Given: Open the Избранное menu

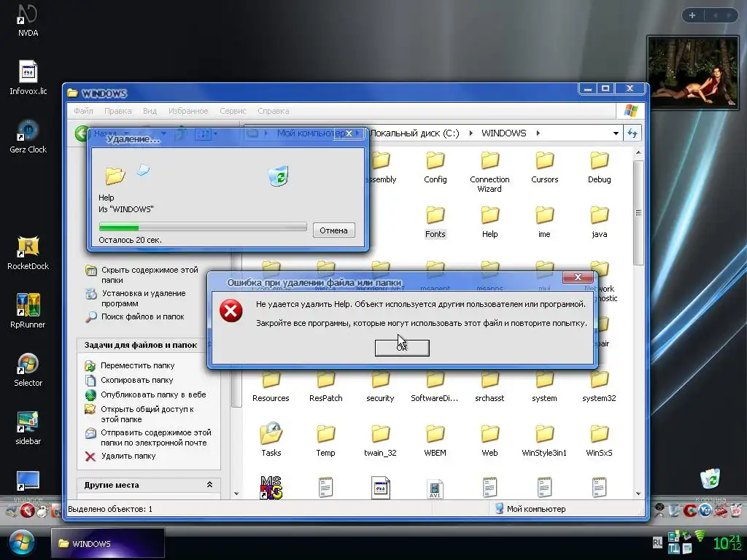Looking at the screenshot, I should pyautogui.click(x=188, y=111).
